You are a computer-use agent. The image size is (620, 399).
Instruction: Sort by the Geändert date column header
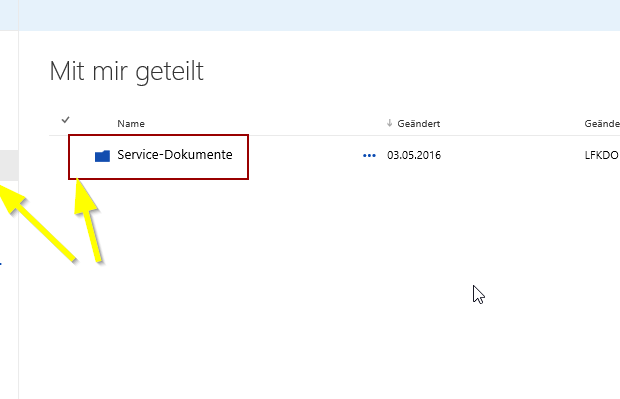click(419, 124)
